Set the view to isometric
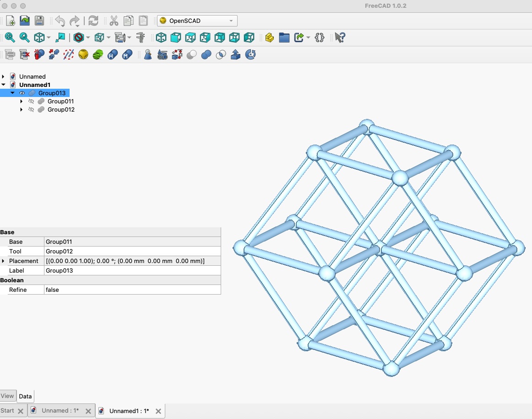 point(160,38)
